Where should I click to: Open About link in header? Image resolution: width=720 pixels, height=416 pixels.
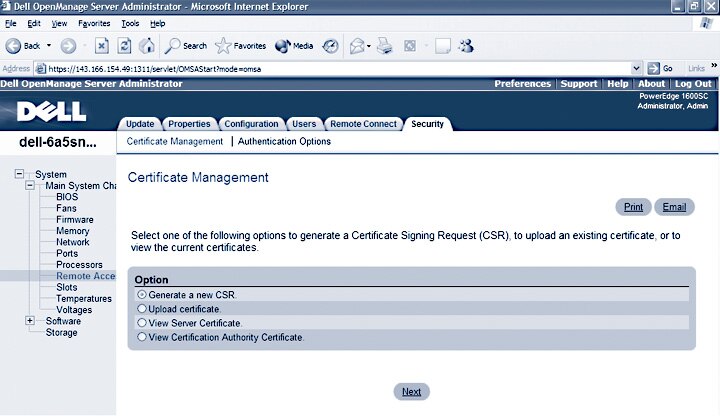[x=651, y=84]
